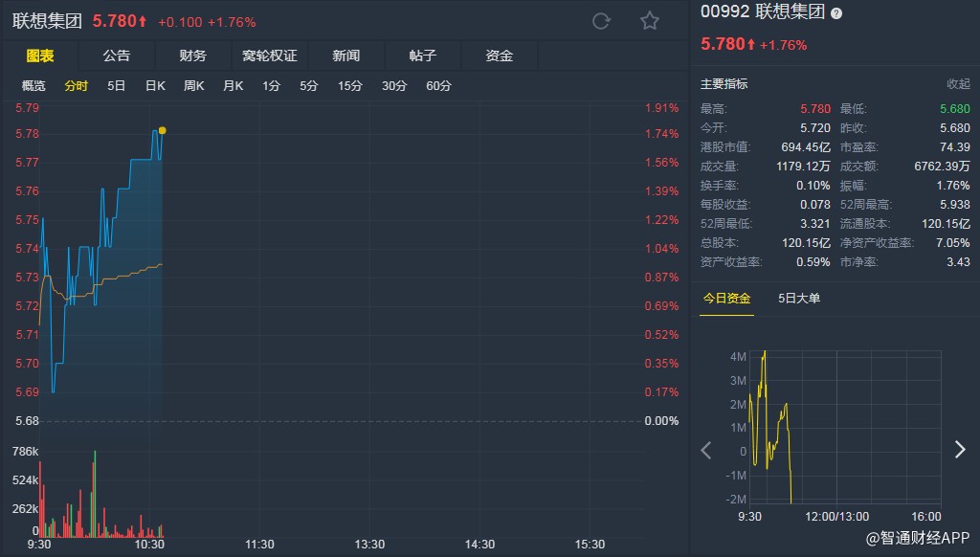Go to next chart with right arrow
Viewport: 980px width, 557px height.
pyautogui.click(x=960, y=450)
